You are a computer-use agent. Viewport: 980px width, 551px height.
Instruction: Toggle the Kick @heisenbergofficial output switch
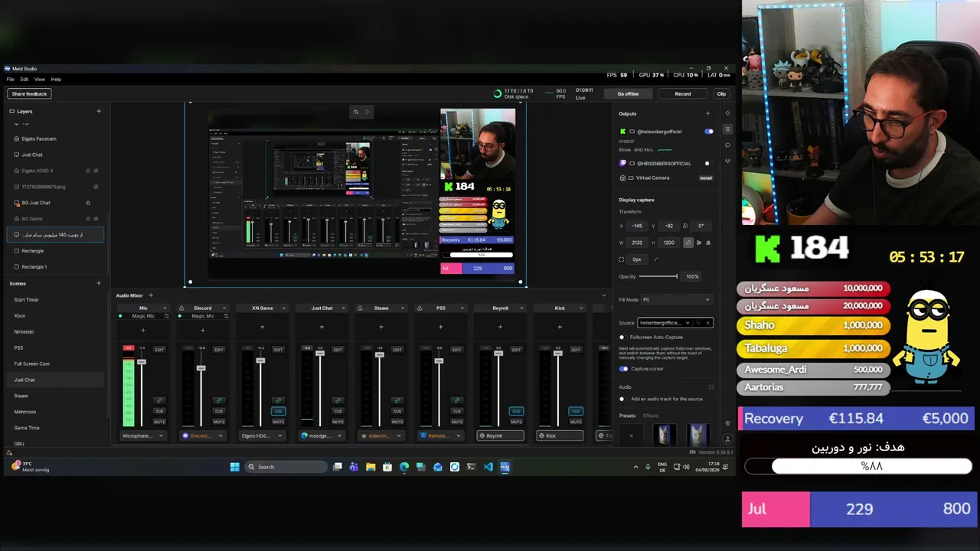[x=708, y=132]
